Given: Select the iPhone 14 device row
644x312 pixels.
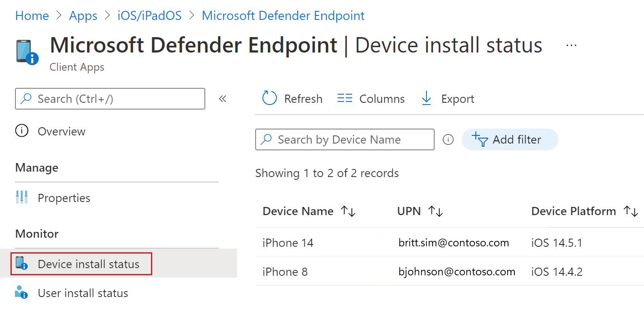Looking at the screenshot, I should click(288, 243).
